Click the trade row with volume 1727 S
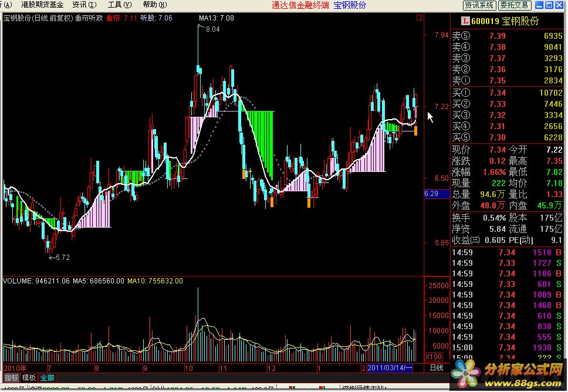 click(x=507, y=263)
